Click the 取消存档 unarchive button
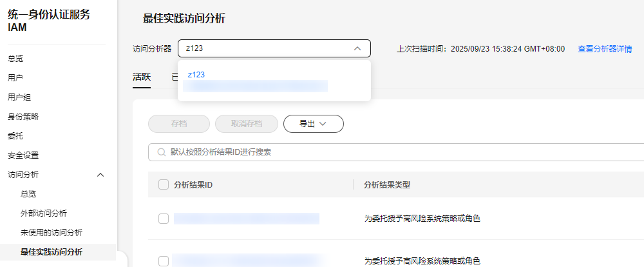 pos(247,124)
